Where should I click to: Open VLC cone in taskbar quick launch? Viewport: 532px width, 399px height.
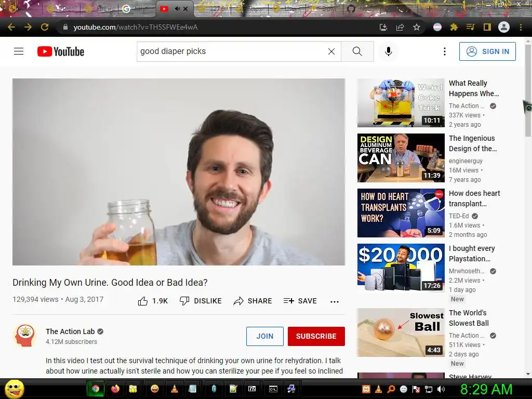pos(175,389)
